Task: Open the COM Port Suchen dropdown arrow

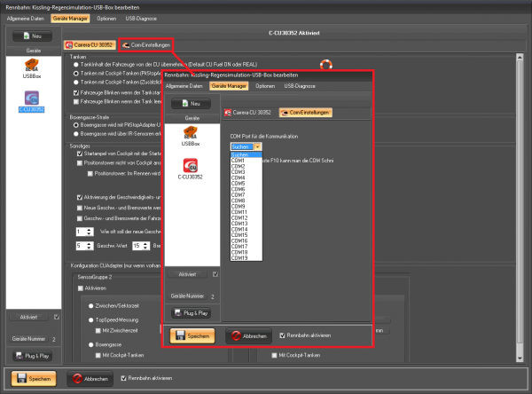Action: click(257, 146)
